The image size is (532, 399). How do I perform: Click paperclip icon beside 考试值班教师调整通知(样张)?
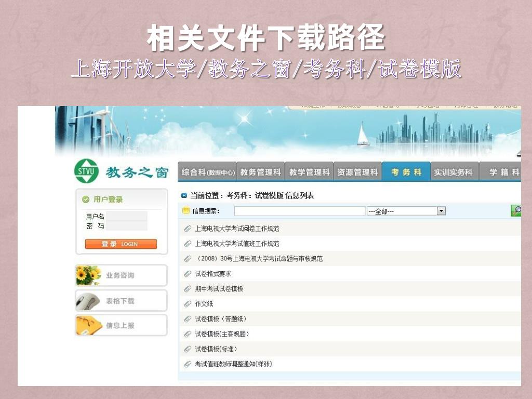click(x=188, y=364)
